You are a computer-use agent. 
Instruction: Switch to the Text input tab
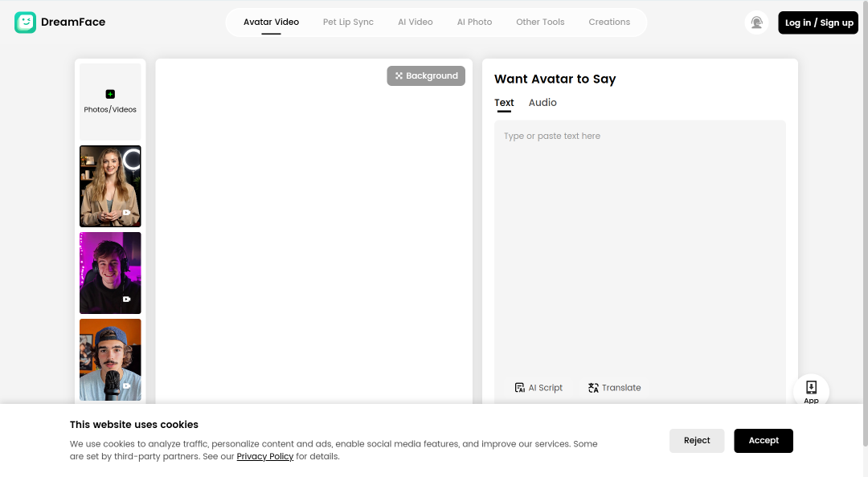[x=504, y=103]
